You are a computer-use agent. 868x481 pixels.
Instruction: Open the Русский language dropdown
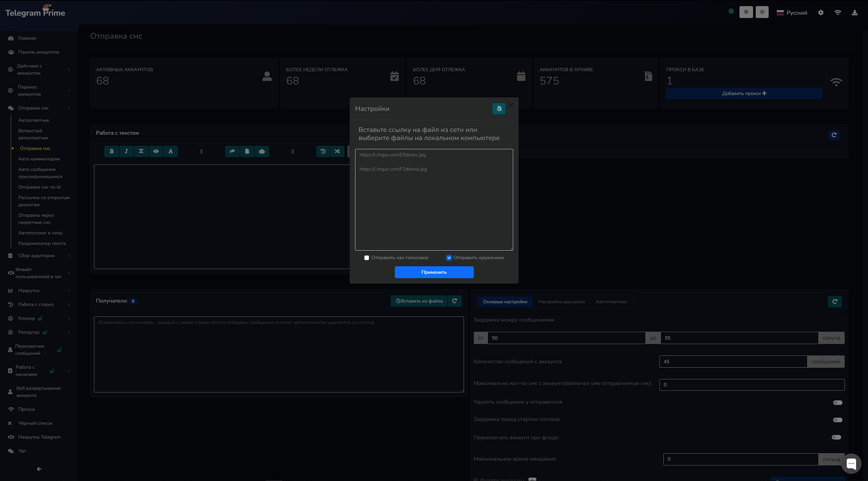792,13
